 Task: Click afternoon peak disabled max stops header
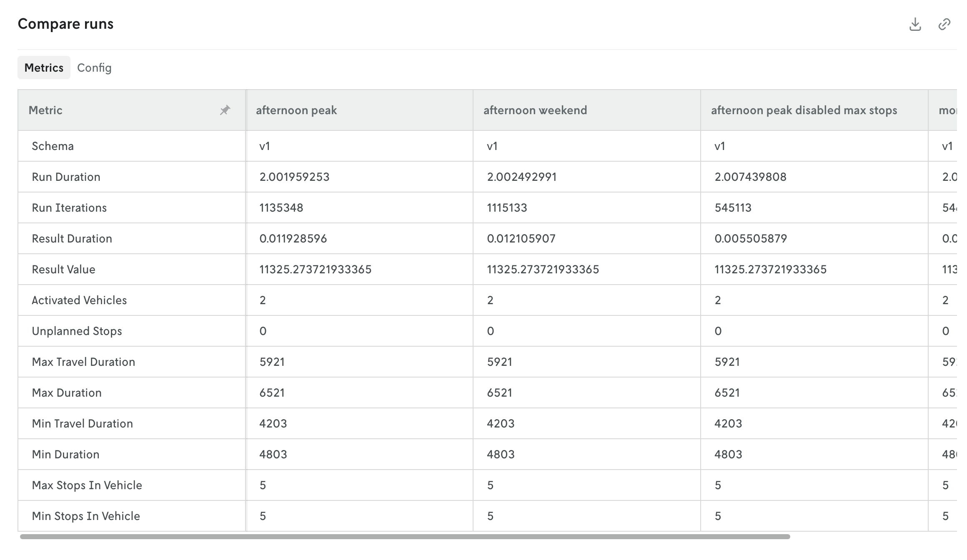click(804, 110)
